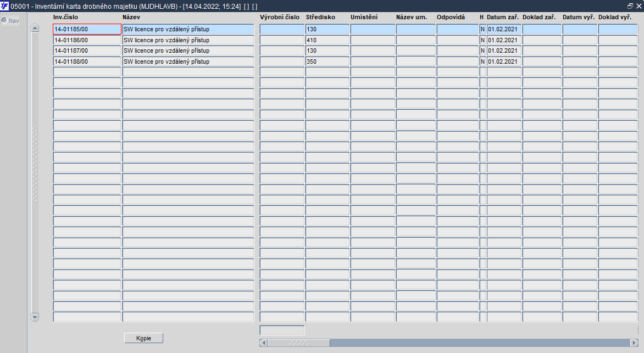
Task: Click Název field of row 14-01186/00
Action: (188, 40)
